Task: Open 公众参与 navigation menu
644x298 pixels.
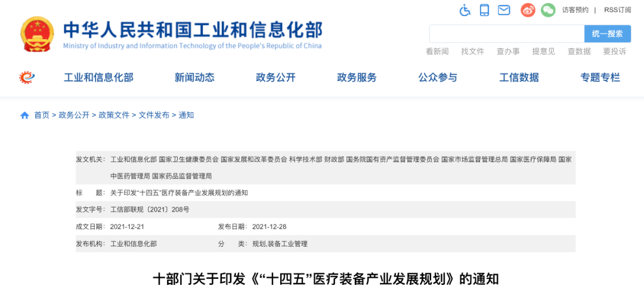Action: (438, 77)
